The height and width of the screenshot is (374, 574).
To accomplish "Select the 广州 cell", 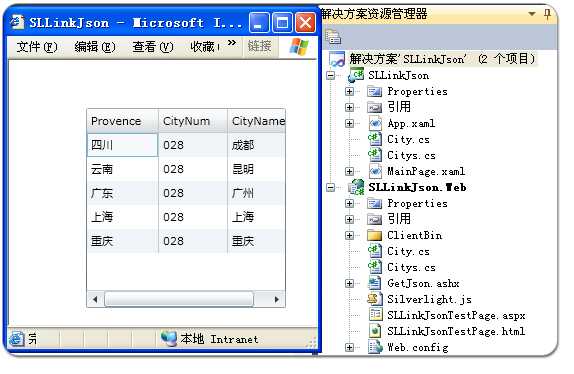I will click(x=256, y=193).
